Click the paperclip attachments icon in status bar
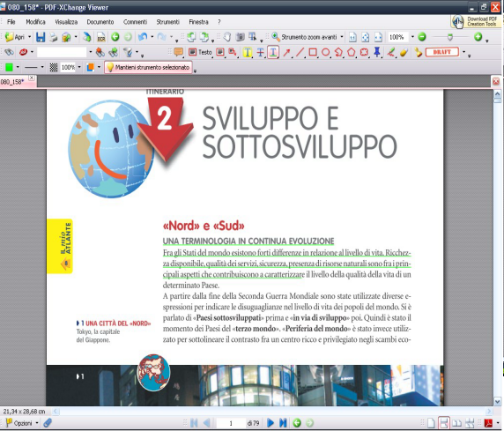 [48, 423]
